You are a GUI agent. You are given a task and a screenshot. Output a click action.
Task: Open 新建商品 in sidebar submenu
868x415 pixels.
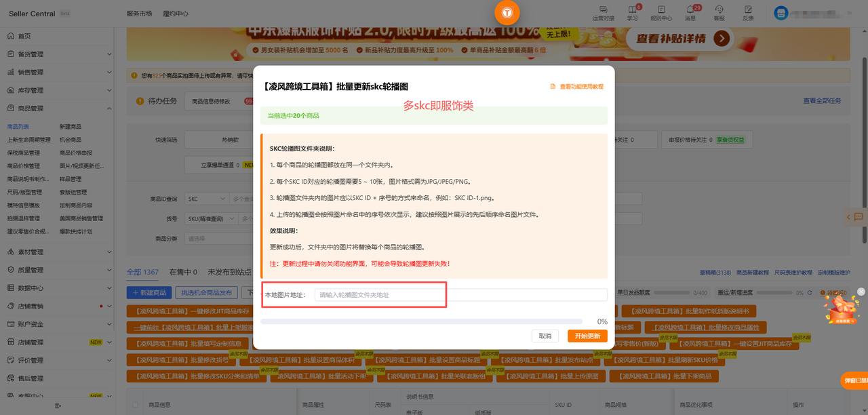click(x=71, y=127)
